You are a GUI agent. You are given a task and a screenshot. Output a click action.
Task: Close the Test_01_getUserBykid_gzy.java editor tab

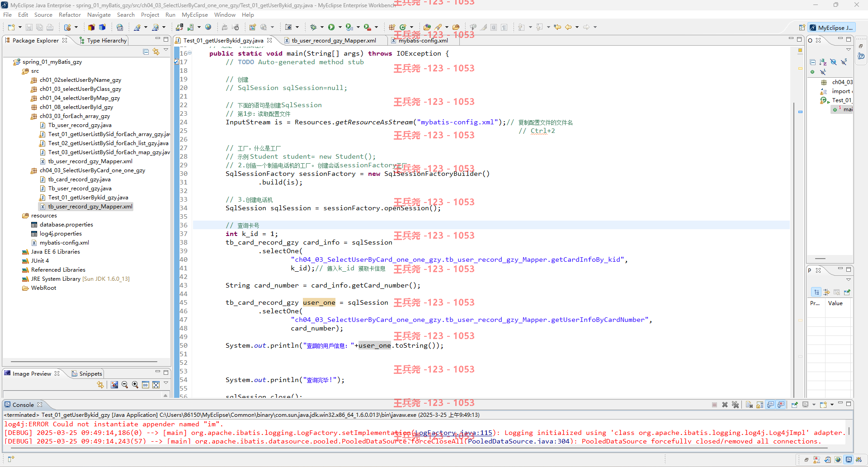click(269, 40)
